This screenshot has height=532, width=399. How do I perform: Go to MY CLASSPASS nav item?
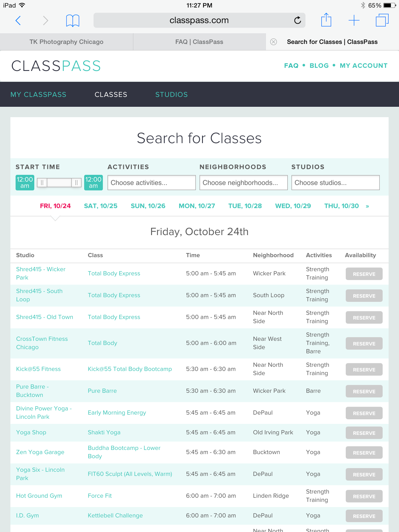click(39, 94)
